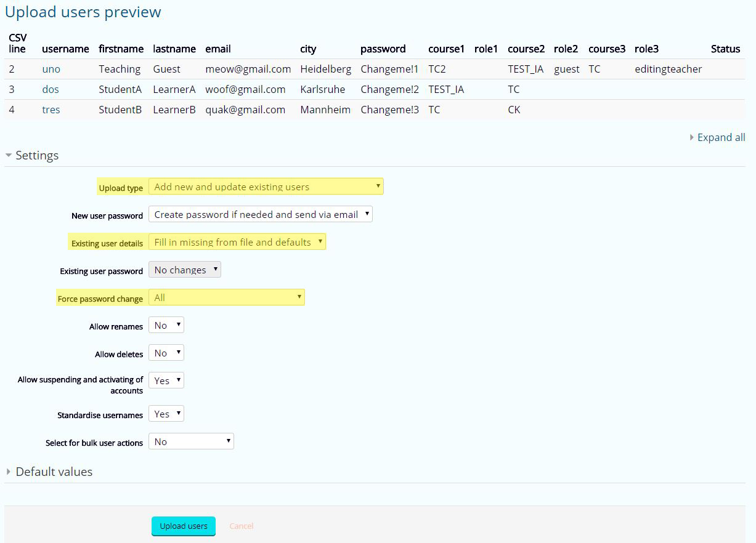This screenshot has width=756, height=543.
Task: Collapse the Settings section
Action: (x=36, y=156)
